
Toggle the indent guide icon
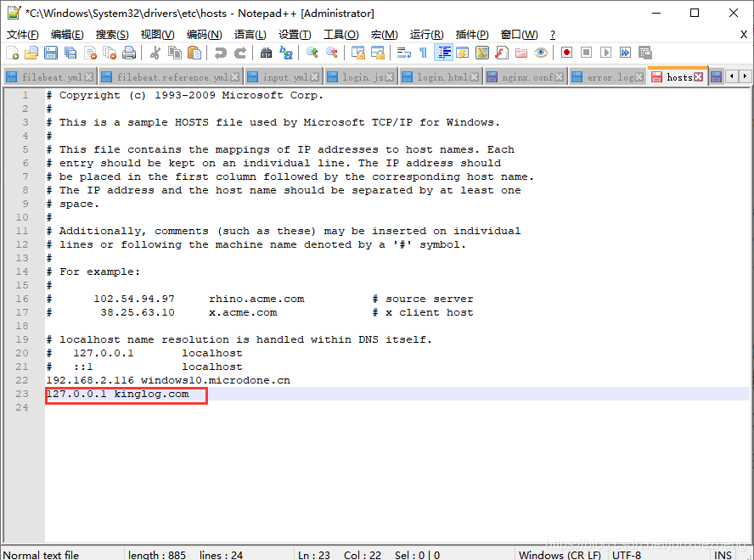[443, 53]
